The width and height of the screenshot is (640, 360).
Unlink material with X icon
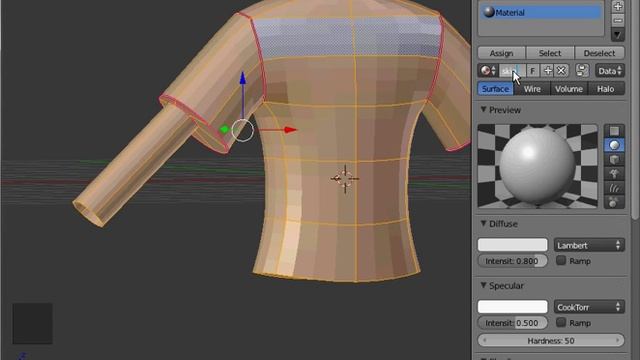[x=562, y=71]
